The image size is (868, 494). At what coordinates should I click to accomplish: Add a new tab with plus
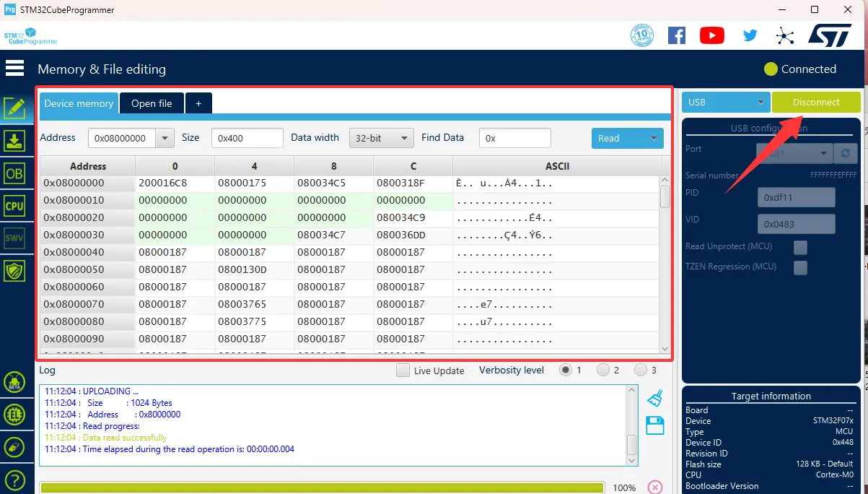(198, 103)
